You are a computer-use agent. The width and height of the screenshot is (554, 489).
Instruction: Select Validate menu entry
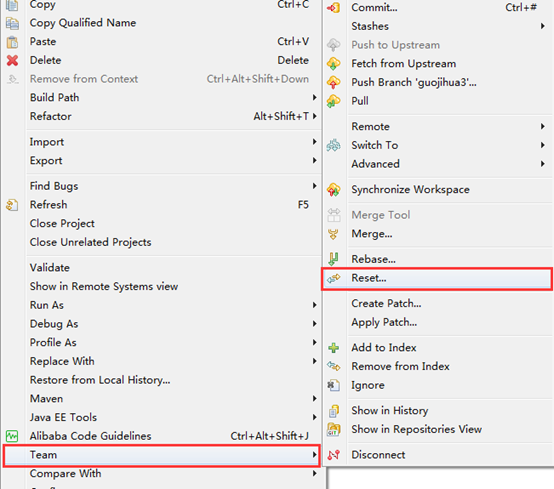point(49,268)
